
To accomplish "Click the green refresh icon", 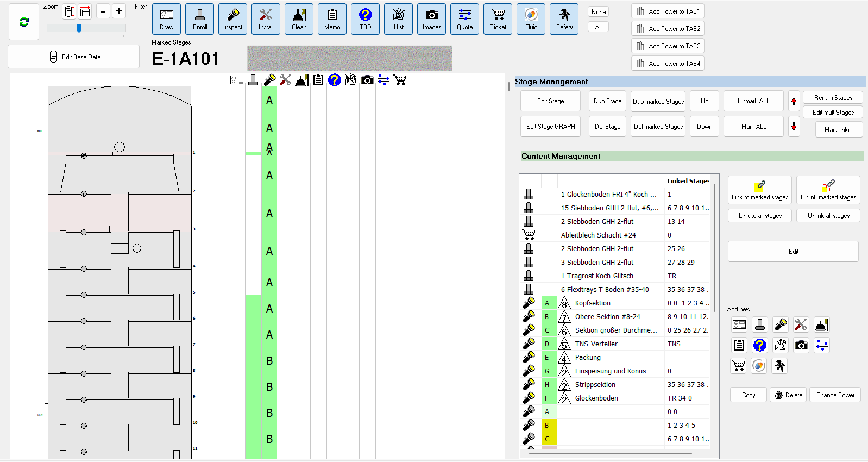I will tap(24, 22).
